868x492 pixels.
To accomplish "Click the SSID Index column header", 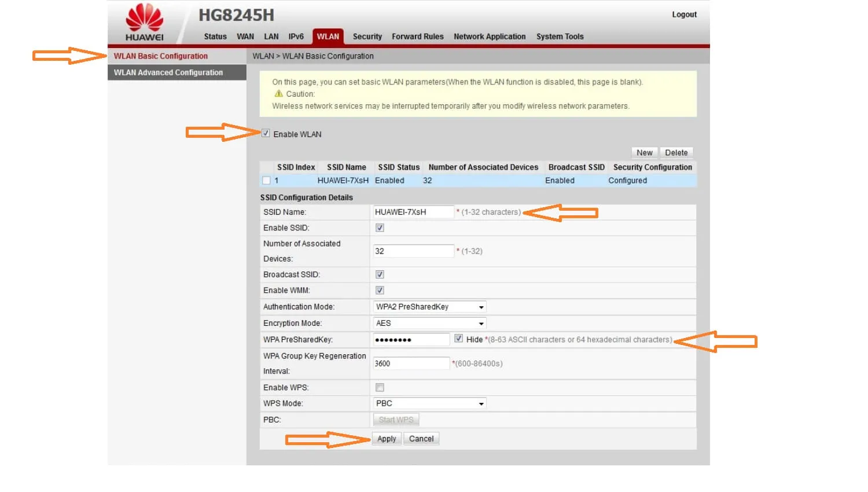I will coord(296,167).
